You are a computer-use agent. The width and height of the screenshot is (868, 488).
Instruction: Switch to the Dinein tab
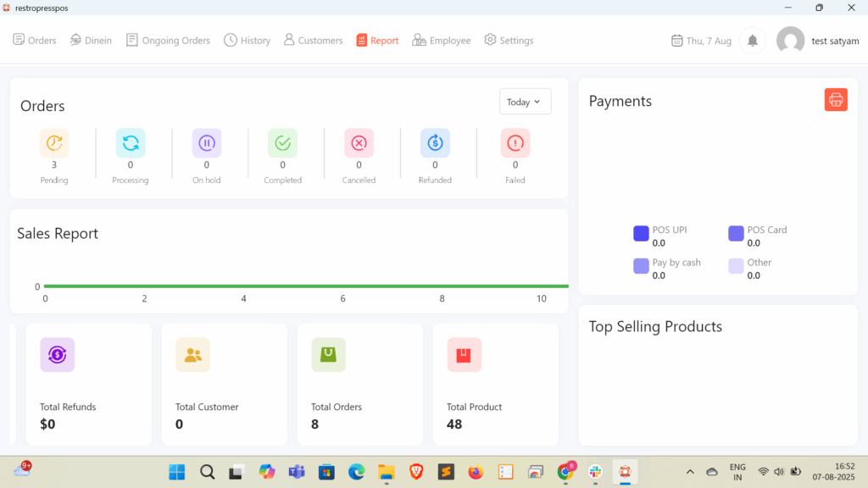91,41
